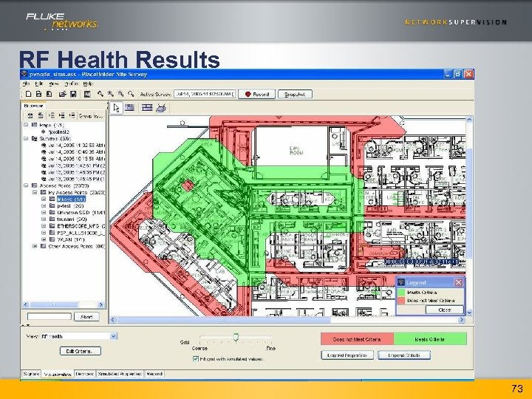Image resolution: width=532 pixels, height=399 pixels.
Task: Select the arrow pointer tool above the map
Action: [117, 108]
